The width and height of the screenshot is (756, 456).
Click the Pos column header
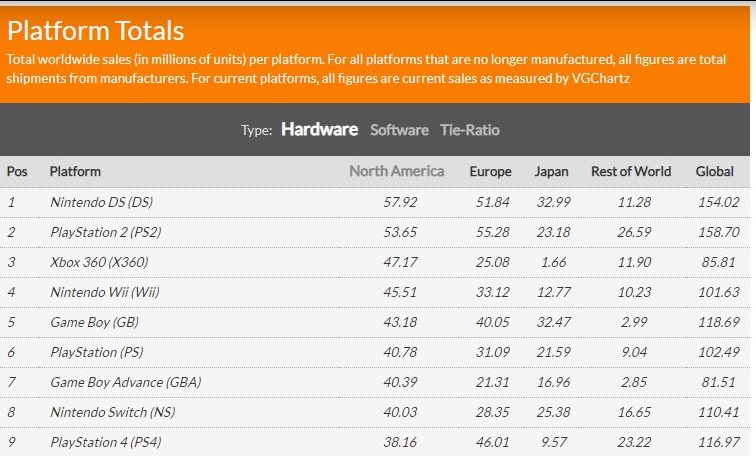point(17,172)
